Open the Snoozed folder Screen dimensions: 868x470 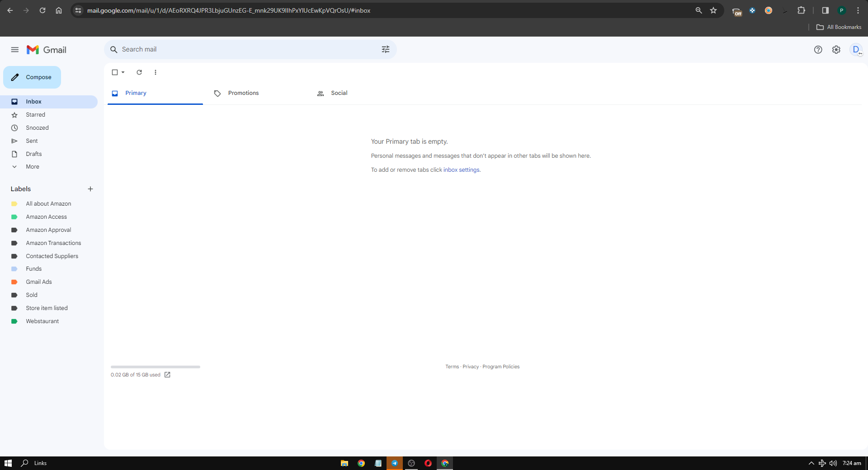coord(49,128)
